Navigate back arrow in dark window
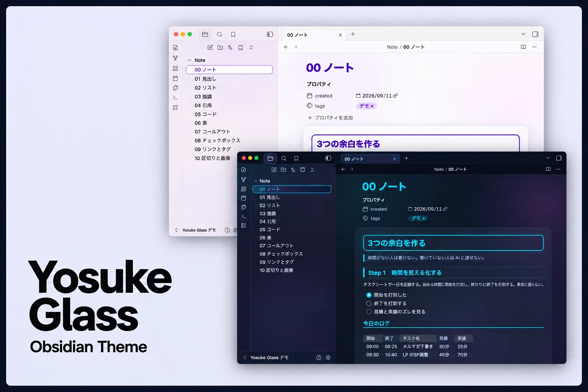The image size is (588, 392). [343, 169]
